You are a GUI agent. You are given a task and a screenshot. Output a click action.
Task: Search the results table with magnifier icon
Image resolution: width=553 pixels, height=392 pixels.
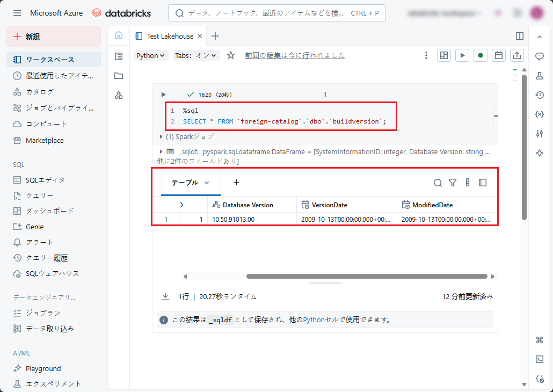pos(438,183)
